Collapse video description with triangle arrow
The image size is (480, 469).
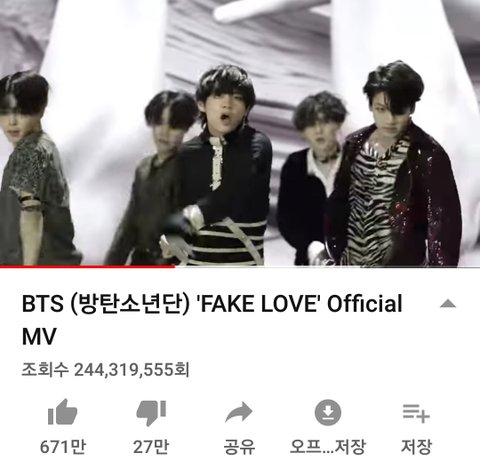448,303
